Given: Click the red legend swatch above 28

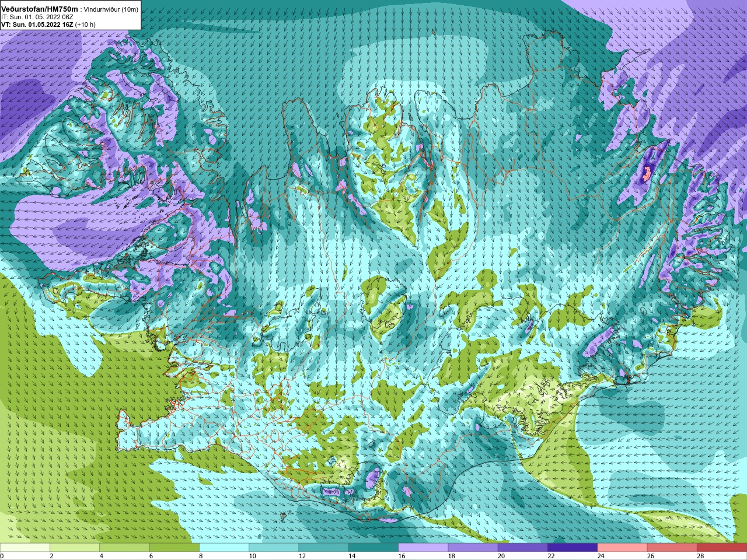Looking at the screenshot, I should [x=722, y=548].
